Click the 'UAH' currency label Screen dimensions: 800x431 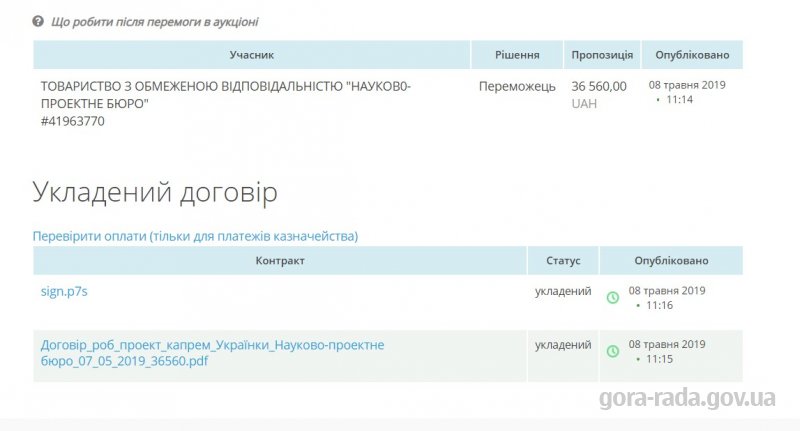(584, 104)
